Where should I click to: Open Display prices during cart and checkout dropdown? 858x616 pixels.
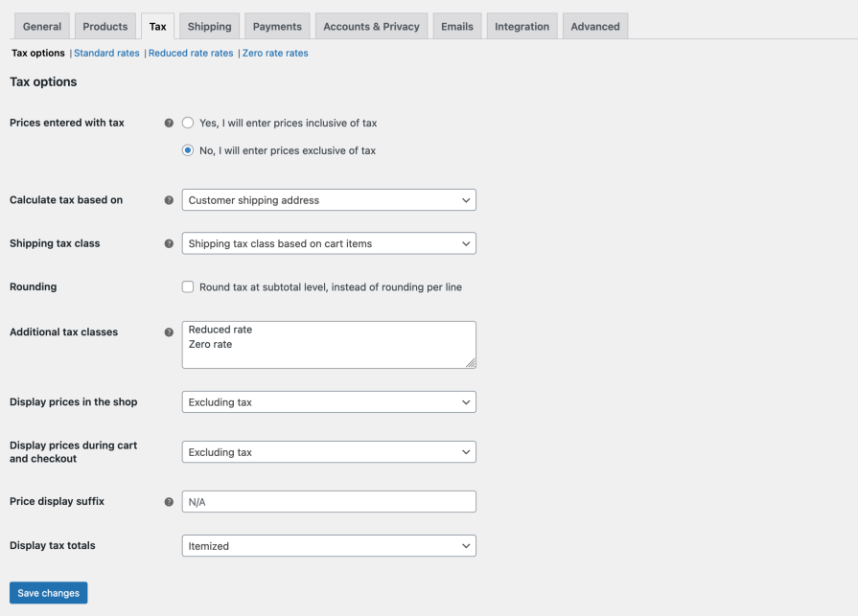(x=329, y=452)
